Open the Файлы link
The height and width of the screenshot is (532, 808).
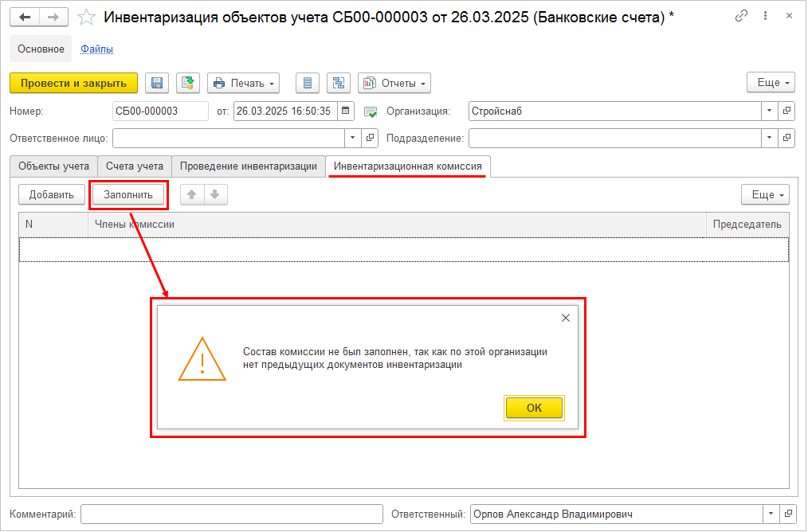click(x=96, y=49)
